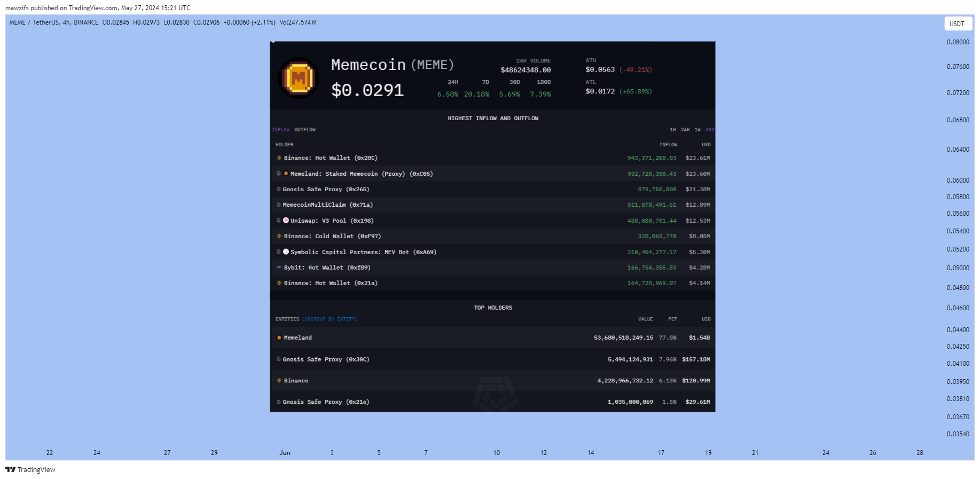Switch to the INFLOW tab

pos(281,130)
